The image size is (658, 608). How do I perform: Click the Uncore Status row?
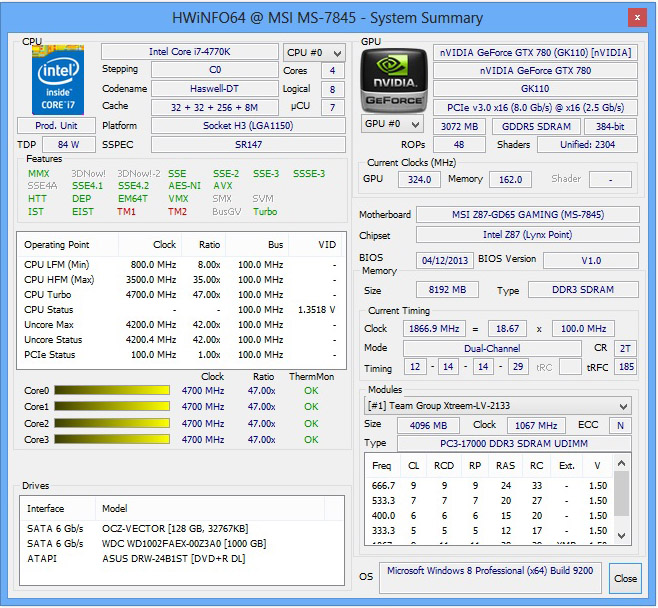point(181,340)
